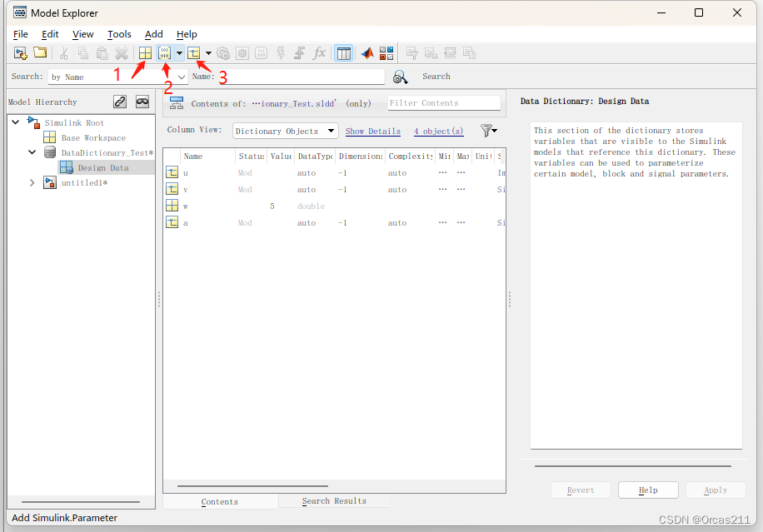Open the View menu
The width and height of the screenshot is (763, 532).
82,34
